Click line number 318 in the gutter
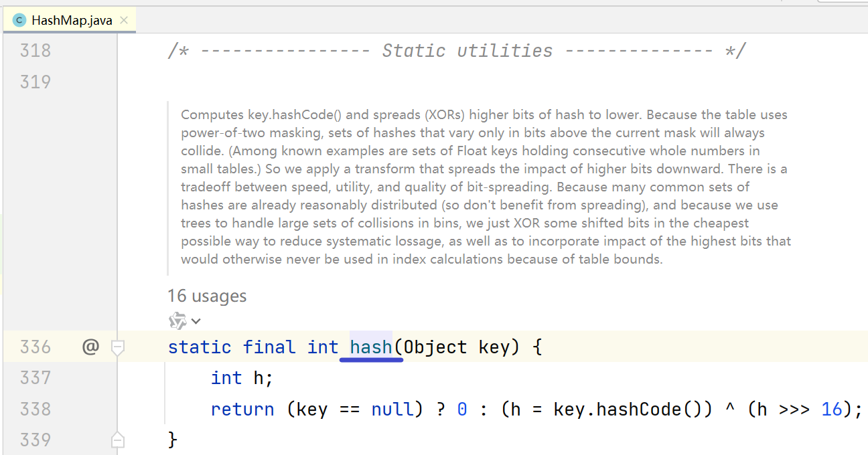 click(35, 51)
